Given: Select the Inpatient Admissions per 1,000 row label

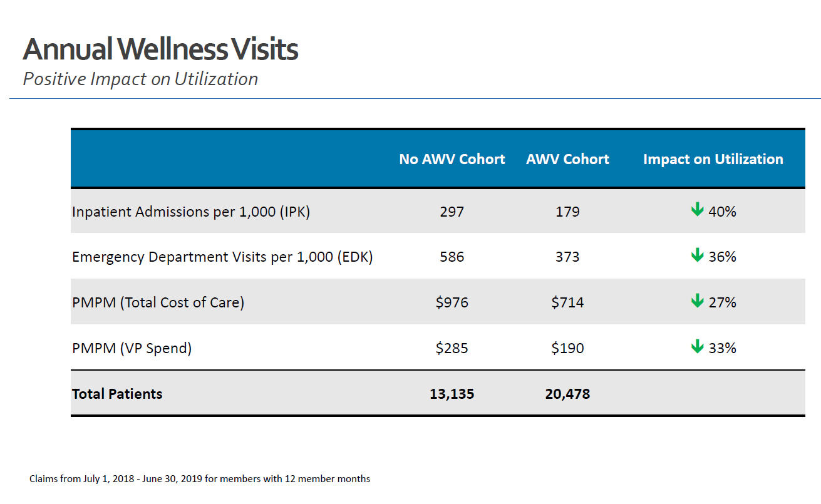Looking at the screenshot, I should pyautogui.click(x=191, y=212).
